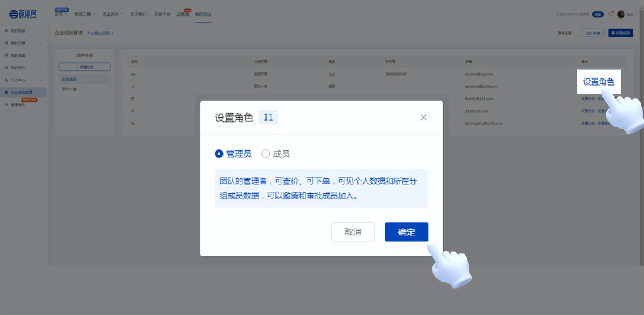Image resolution: width=644 pixels, height=315 pixels.
Task: Click the 我的询盘 sidebar icon
Action: 6,55
